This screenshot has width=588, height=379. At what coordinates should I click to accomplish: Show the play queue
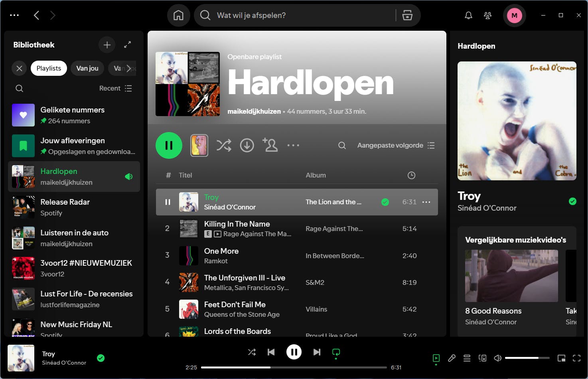pos(467,358)
